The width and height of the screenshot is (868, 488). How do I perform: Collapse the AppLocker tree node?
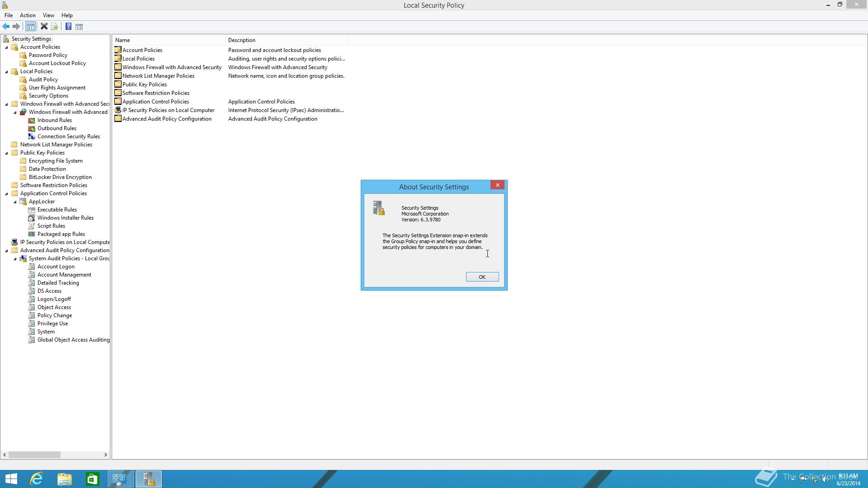(15, 202)
